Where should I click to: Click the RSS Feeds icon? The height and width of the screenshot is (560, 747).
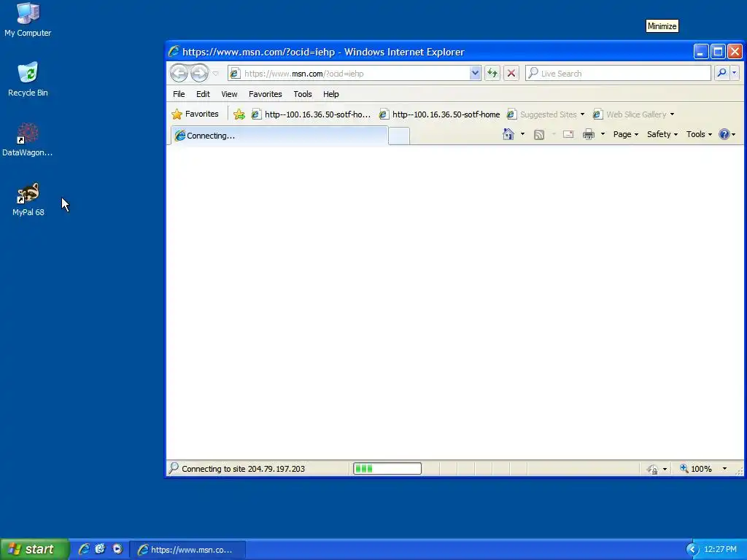pos(539,135)
